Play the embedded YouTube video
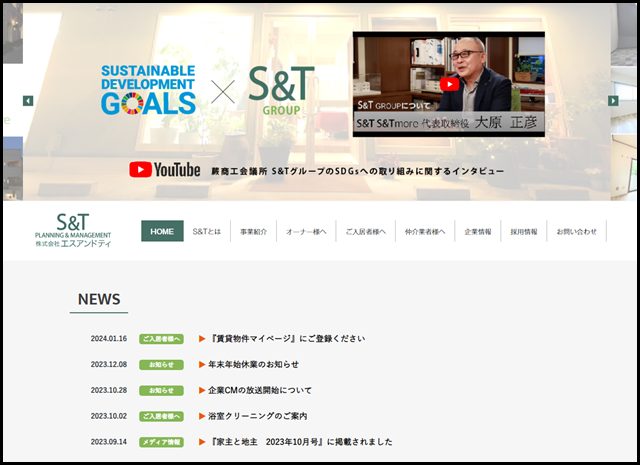The height and width of the screenshot is (465, 640). click(x=449, y=85)
